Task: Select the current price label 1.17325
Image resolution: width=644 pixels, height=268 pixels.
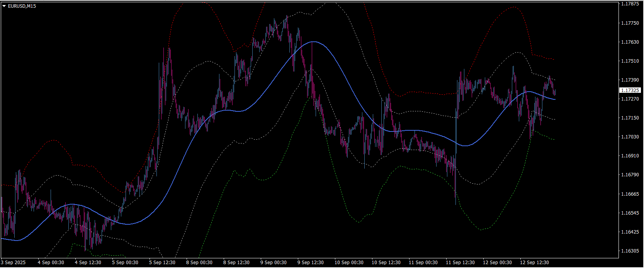Action: [x=630, y=90]
